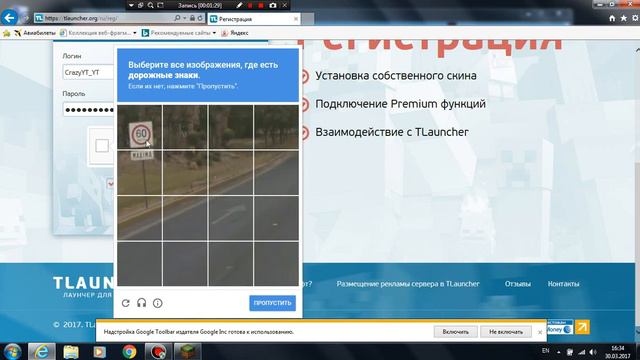This screenshot has height=360, width=640.
Task: Click the Логин input field
Action: coord(88,72)
